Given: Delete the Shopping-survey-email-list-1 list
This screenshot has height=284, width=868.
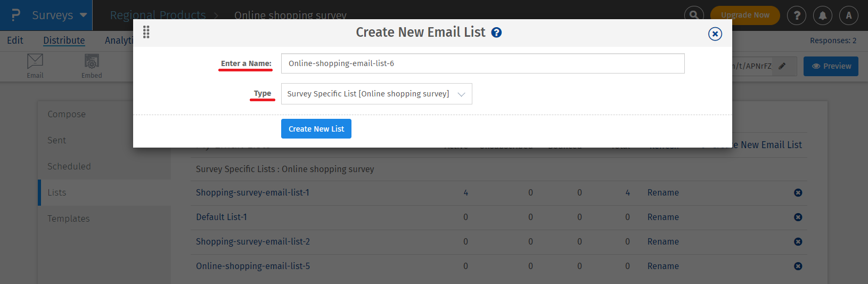Looking at the screenshot, I should [798, 193].
